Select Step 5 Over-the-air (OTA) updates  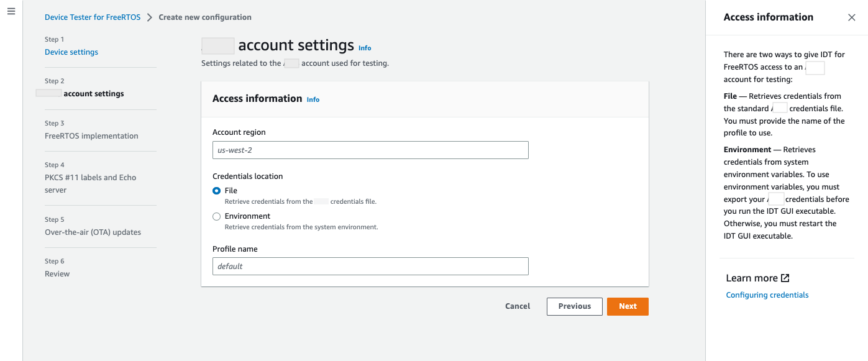coord(93,232)
